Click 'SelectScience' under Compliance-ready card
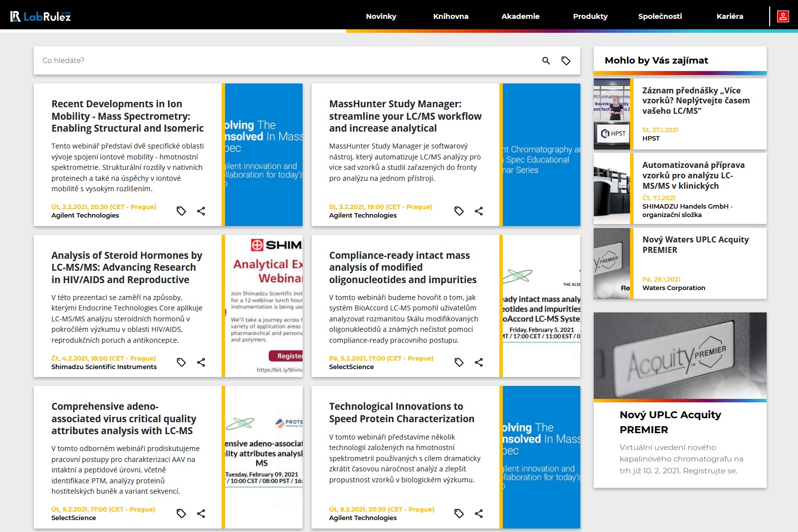 click(351, 367)
